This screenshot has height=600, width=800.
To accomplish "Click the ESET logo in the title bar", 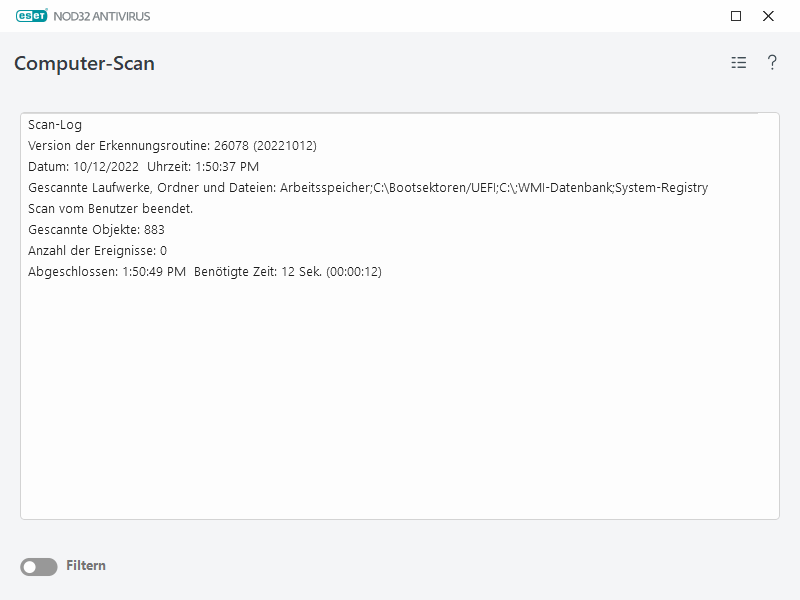I will (x=32, y=16).
